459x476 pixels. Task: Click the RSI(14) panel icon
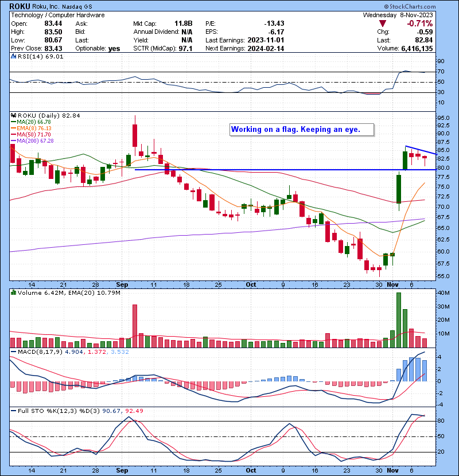click(13, 56)
